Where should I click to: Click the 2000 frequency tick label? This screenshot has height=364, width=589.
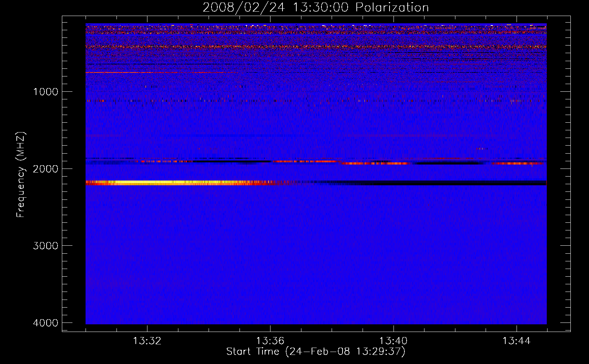pos(46,169)
